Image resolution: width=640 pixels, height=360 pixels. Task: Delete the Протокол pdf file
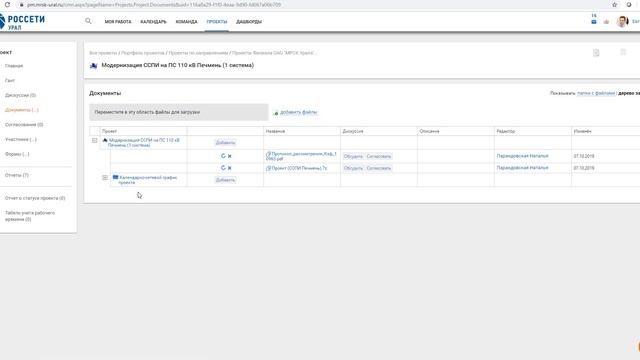point(230,156)
